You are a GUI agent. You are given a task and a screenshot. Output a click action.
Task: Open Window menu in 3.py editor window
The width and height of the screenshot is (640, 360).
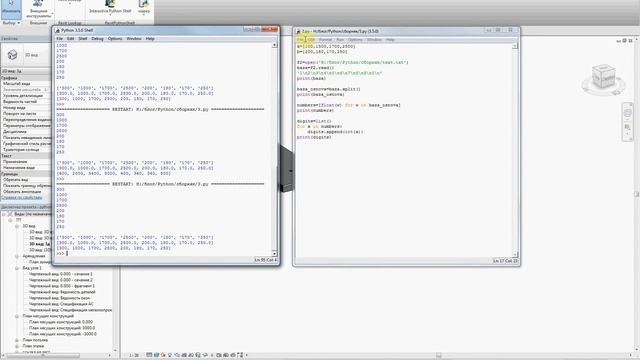click(x=374, y=40)
